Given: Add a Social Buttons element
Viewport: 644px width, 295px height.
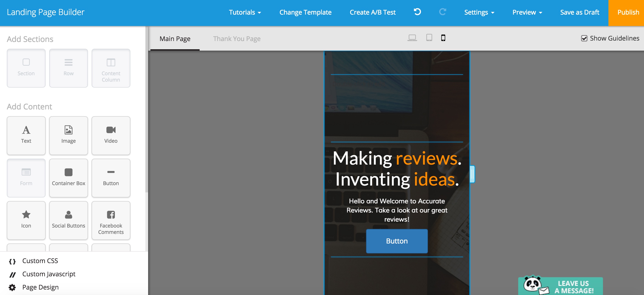Looking at the screenshot, I should tap(68, 220).
